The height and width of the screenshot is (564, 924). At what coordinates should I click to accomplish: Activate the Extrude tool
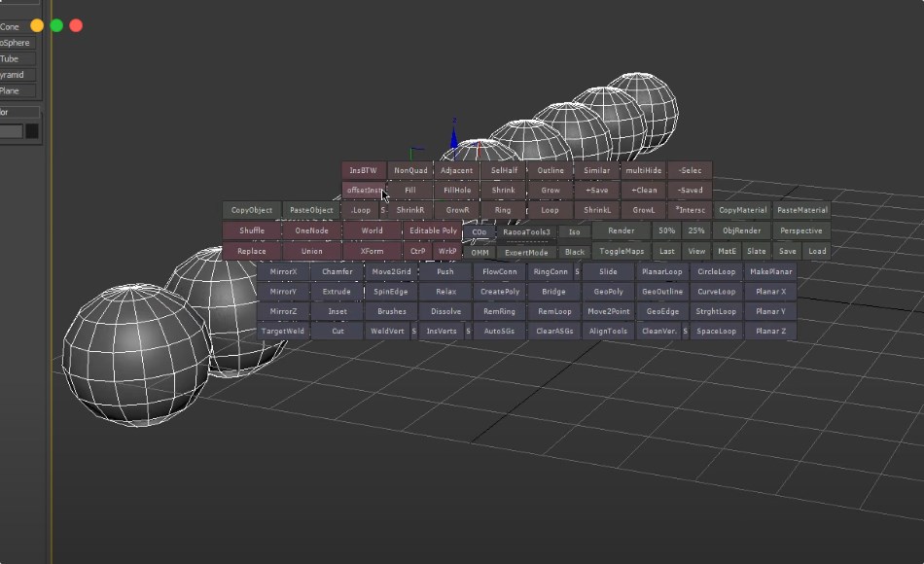337,291
